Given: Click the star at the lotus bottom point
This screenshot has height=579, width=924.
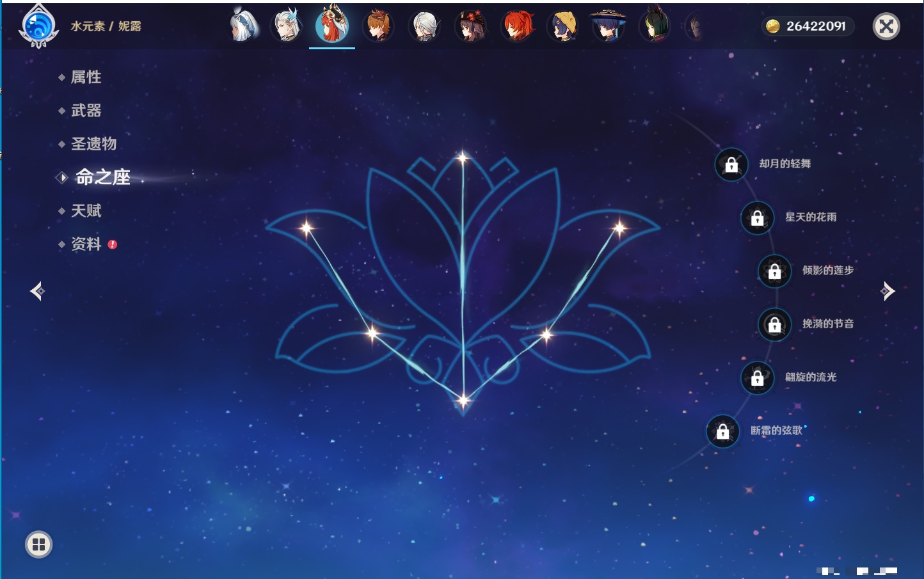Looking at the screenshot, I should pyautogui.click(x=463, y=401).
